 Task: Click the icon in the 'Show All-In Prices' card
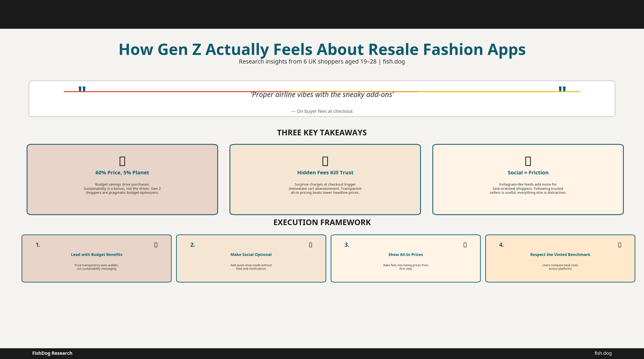(x=465, y=245)
